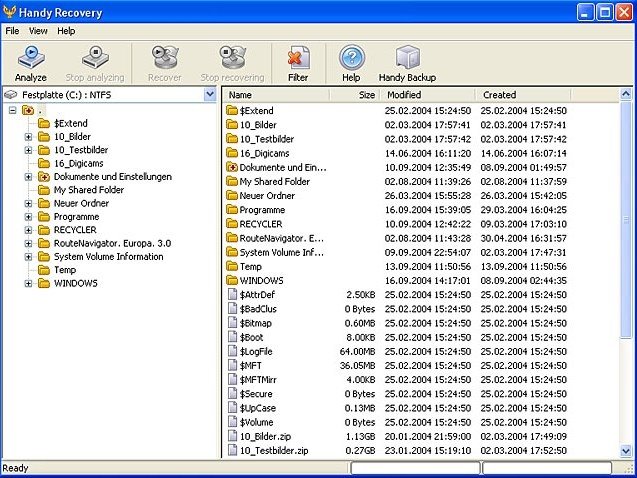Click the file list vertical scrollbar thumb
637x478 pixels.
tap(626, 219)
